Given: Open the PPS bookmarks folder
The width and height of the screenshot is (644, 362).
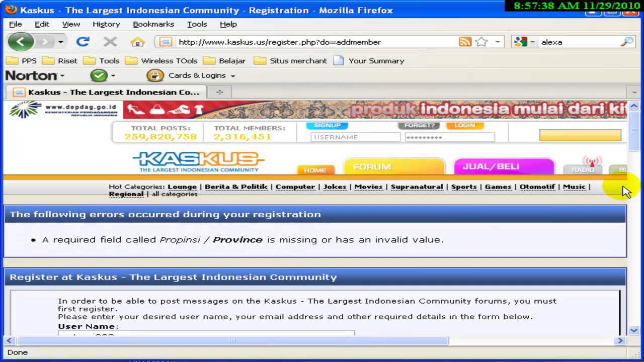Looking at the screenshot, I should point(22,61).
